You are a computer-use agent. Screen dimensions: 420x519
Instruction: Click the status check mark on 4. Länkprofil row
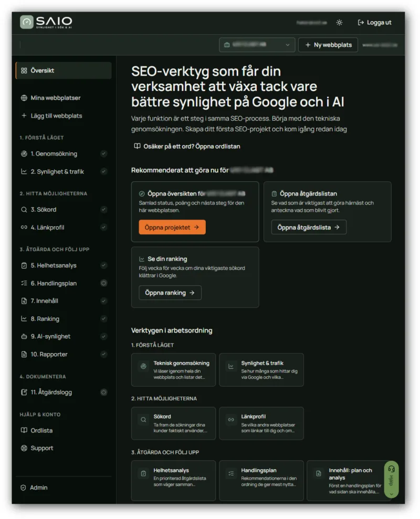tap(103, 227)
